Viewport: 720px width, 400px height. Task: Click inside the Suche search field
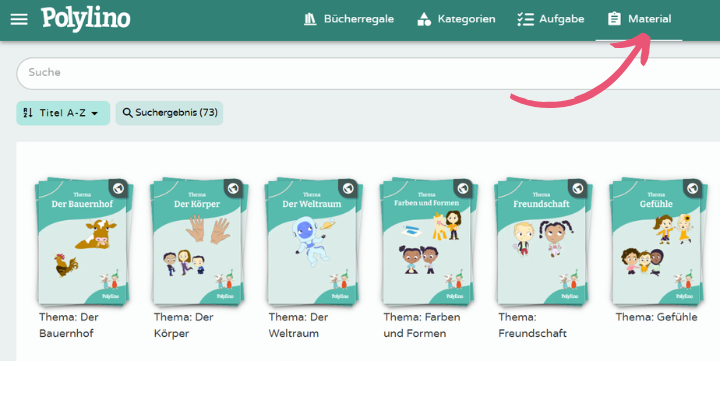(x=360, y=73)
